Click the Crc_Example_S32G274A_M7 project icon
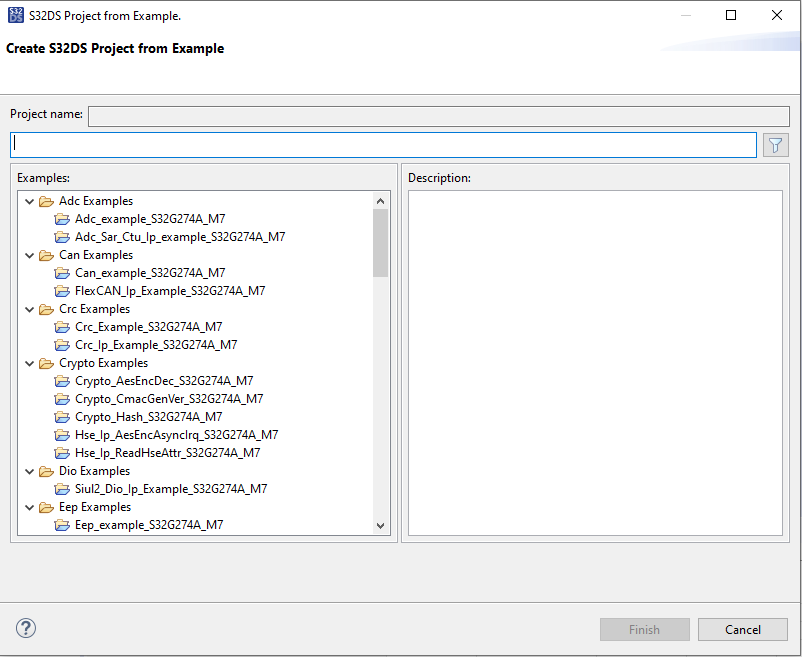Image resolution: width=802 pixels, height=657 pixels. [x=62, y=327]
